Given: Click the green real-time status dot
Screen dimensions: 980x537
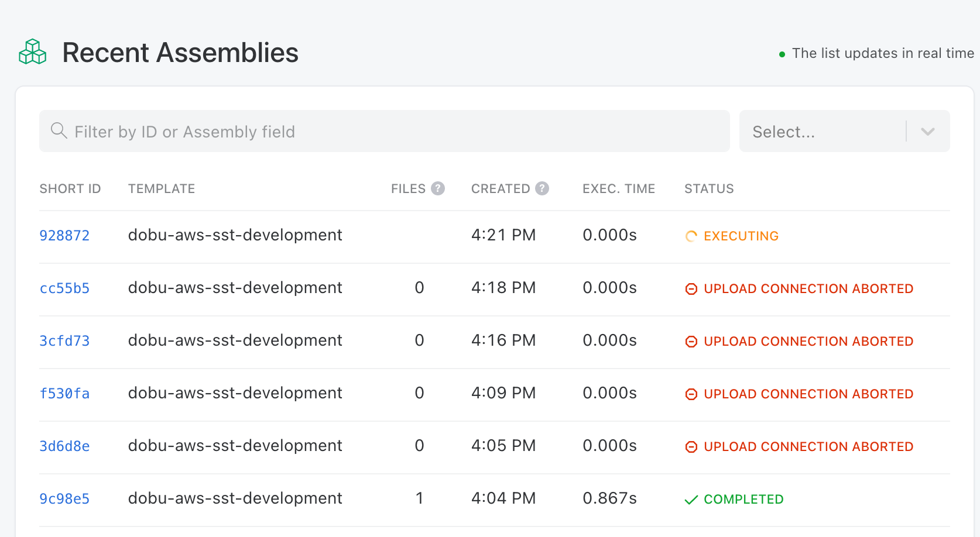Looking at the screenshot, I should click(782, 54).
